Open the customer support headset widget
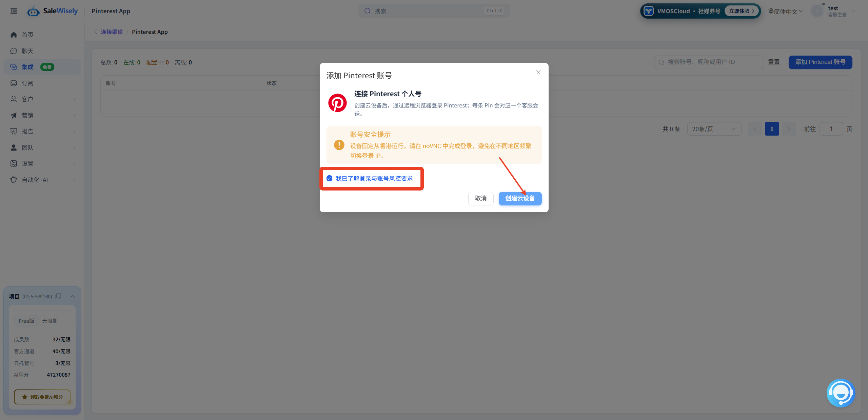This screenshot has width=868, height=420. coord(841,393)
